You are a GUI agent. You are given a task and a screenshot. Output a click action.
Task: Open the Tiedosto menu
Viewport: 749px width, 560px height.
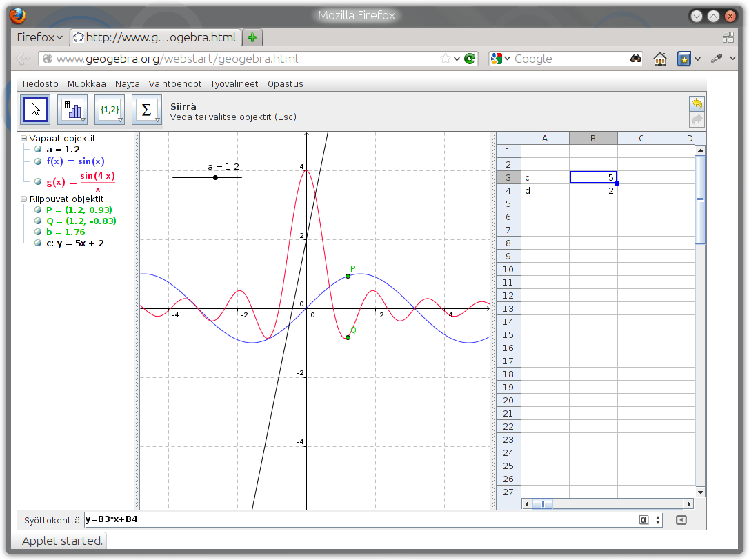coord(39,83)
